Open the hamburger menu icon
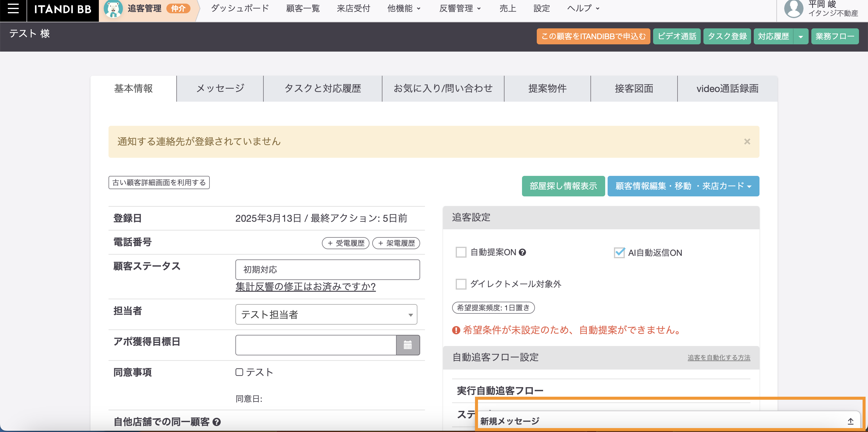Image resolution: width=868 pixels, height=432 pixels. pos(13,9)
